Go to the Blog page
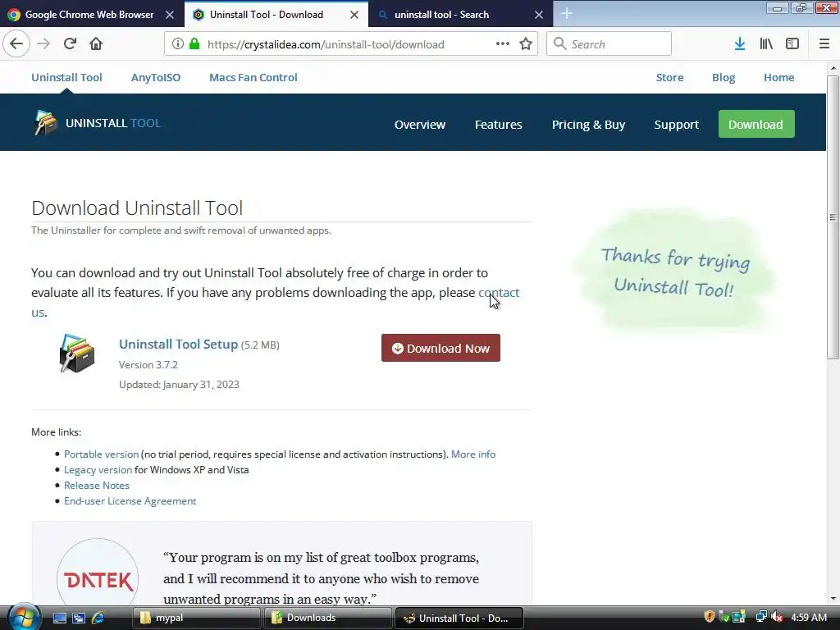Screen dimensions: 840x630 pyautogui.click(x=724, y=77)
